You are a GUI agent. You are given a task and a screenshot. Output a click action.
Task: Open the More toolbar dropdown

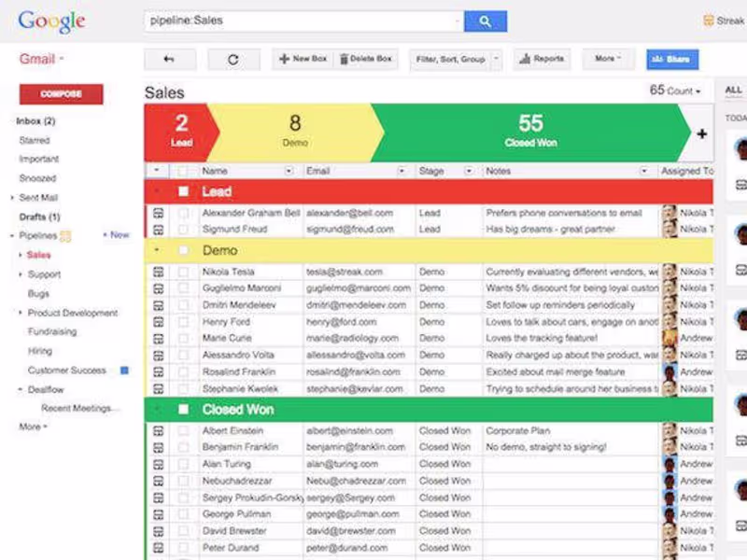point(608,59)
